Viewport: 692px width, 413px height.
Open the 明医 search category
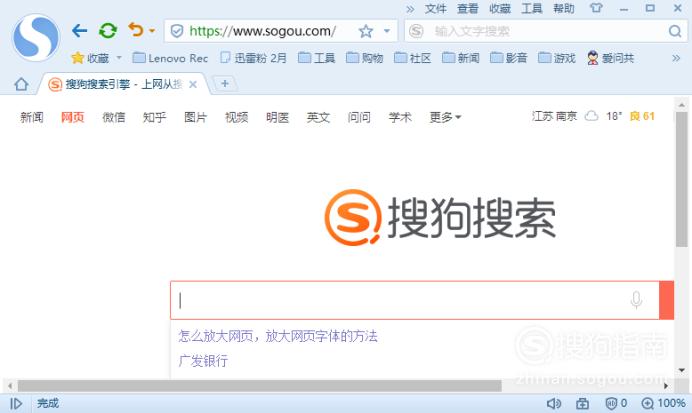pos(277,117)
